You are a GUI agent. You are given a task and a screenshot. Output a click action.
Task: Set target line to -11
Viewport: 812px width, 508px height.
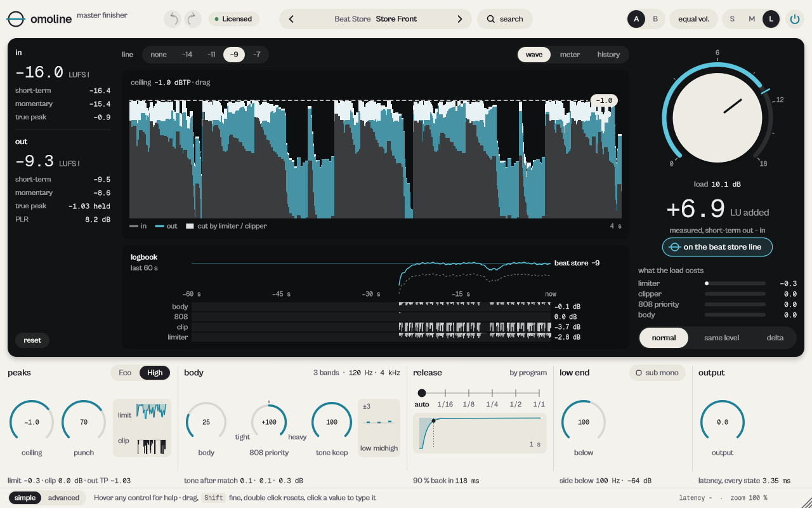211,55
